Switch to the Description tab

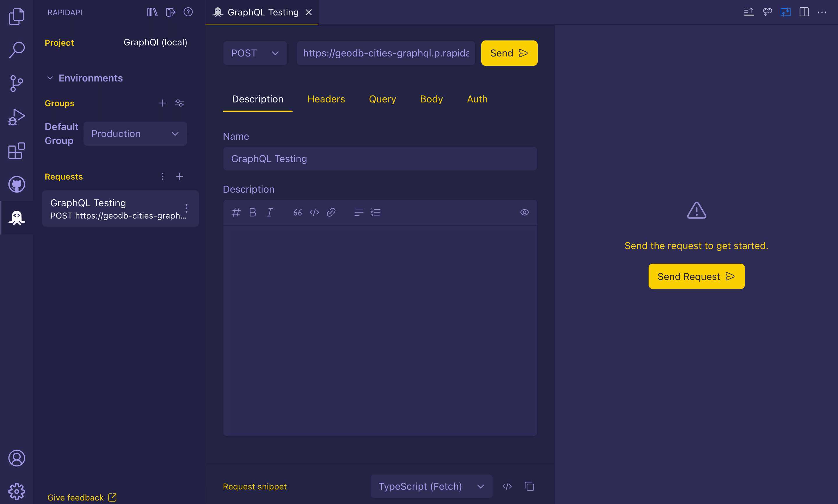(x=258, y=99)
